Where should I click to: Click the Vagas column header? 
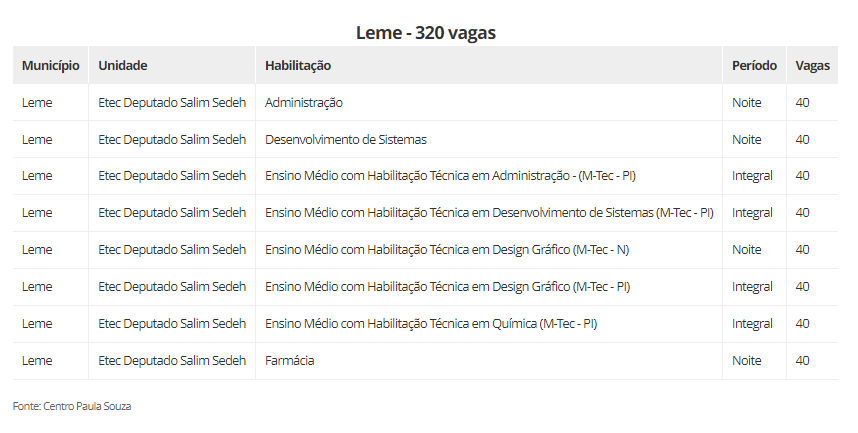812,65
